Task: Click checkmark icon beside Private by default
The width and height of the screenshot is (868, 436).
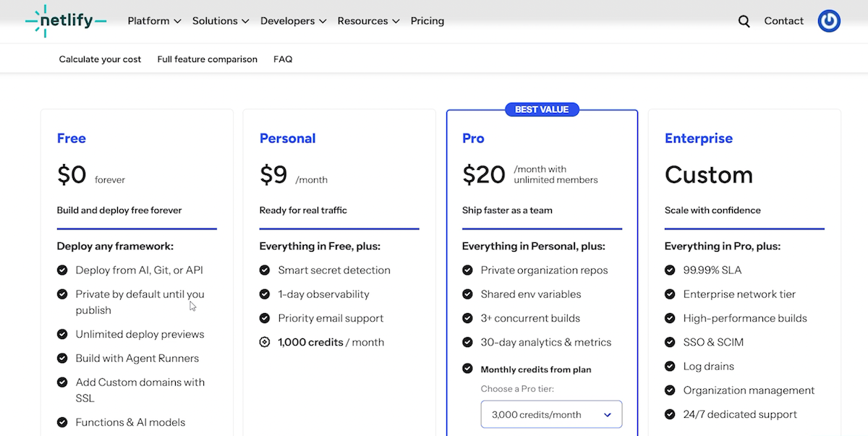Action: [x=62, y=294]
